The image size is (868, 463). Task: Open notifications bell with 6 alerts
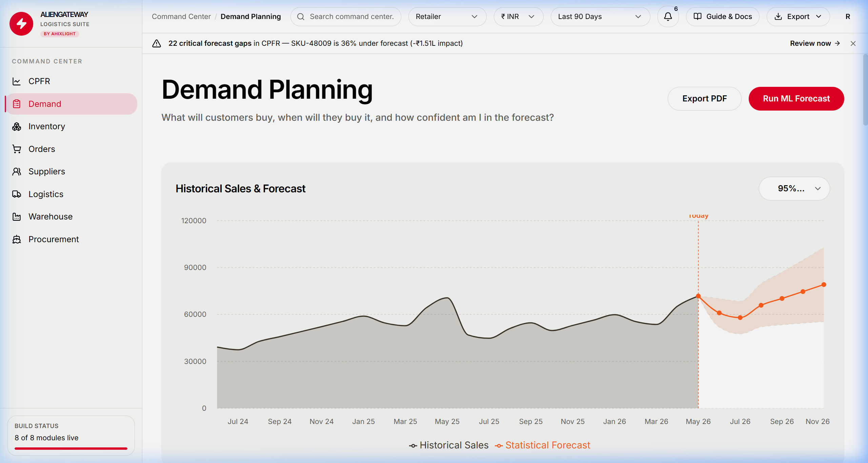668,17
